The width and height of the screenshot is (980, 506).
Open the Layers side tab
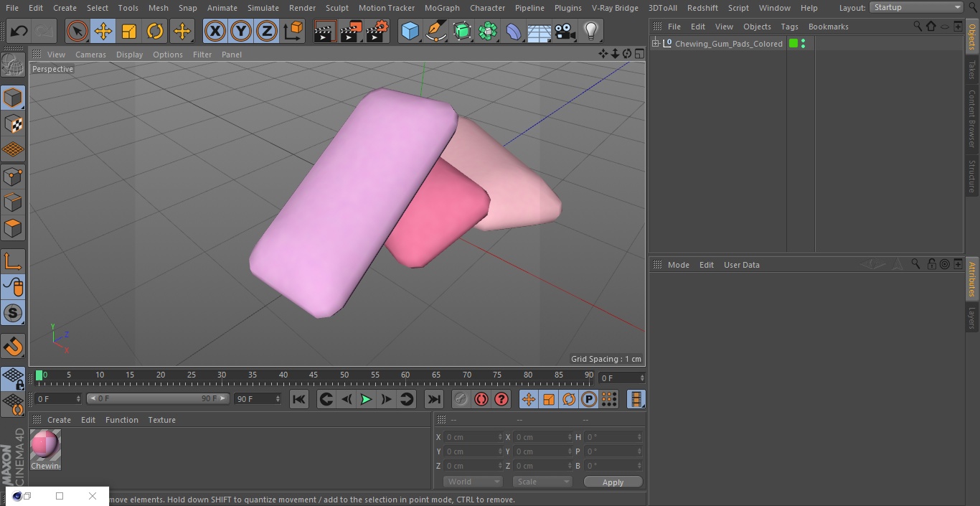click(972, 318)
